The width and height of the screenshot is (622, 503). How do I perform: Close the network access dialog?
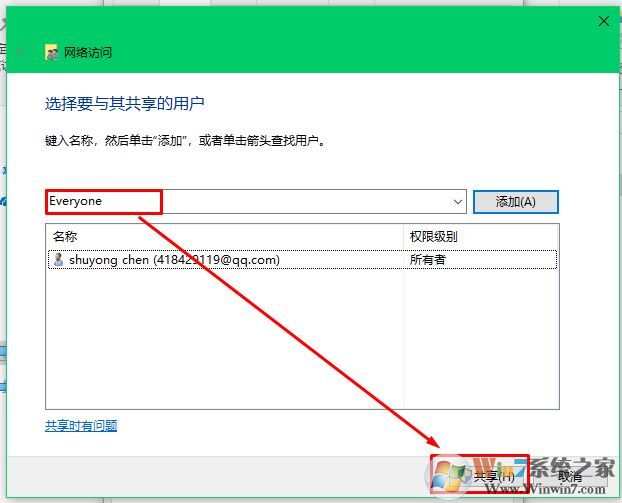[x=604, y=21]
